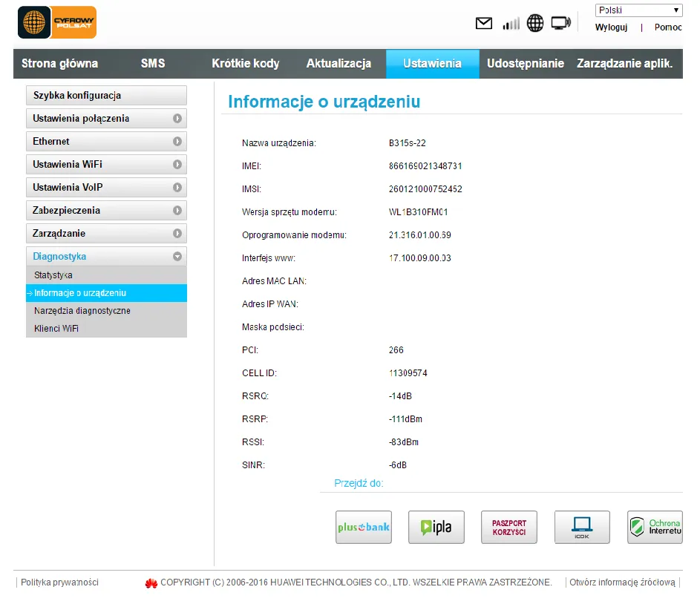Image resolution: width=700 pixels, height=604 pixels.
Task: Click software version 21.316.01.00.69
Action: click(419, 235)
